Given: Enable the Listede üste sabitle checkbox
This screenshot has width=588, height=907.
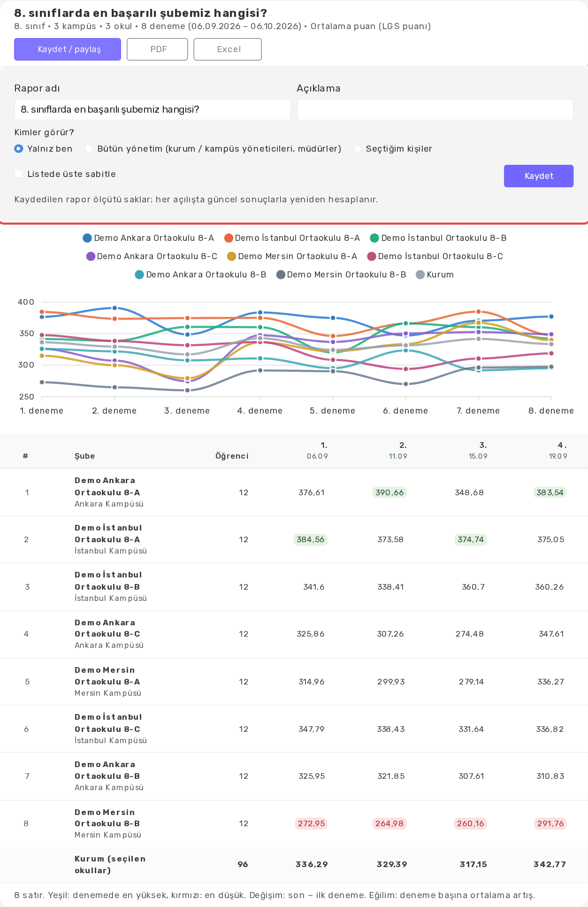Looking at the screenshot, I should coord(19,174).
